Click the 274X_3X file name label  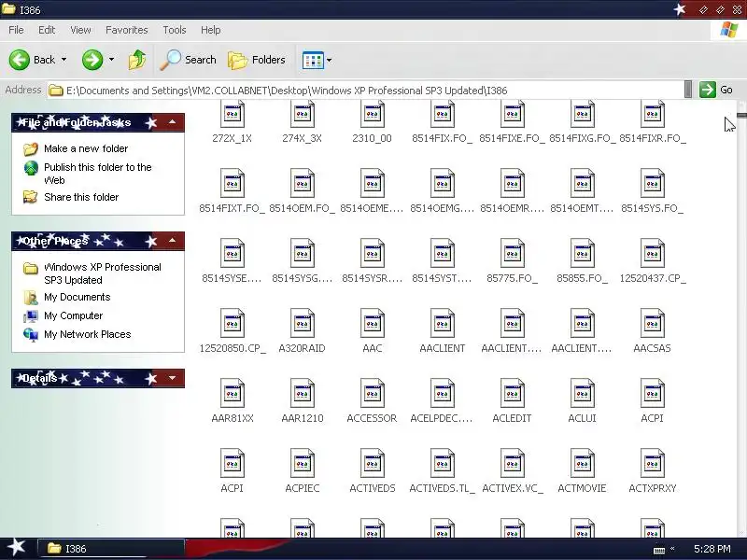(x=302, y=138)
